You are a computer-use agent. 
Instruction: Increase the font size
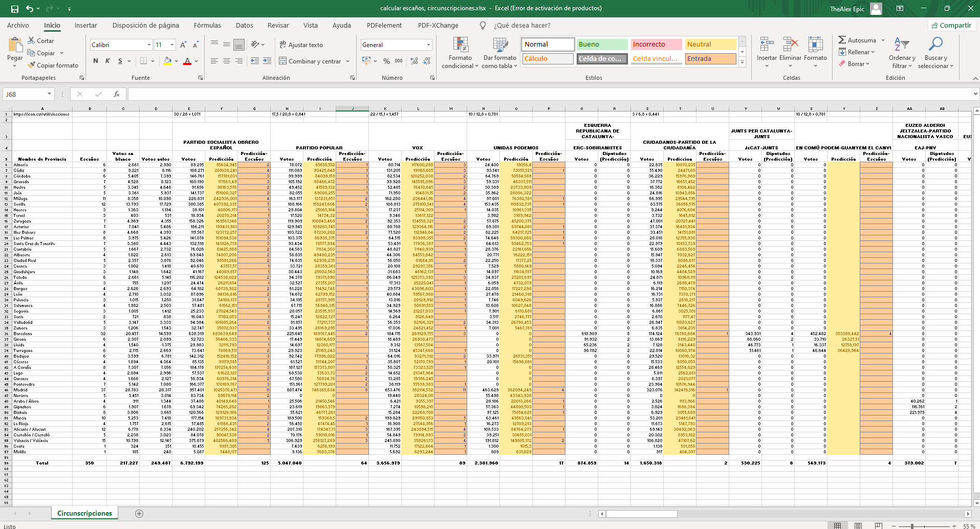coord(183,45)
